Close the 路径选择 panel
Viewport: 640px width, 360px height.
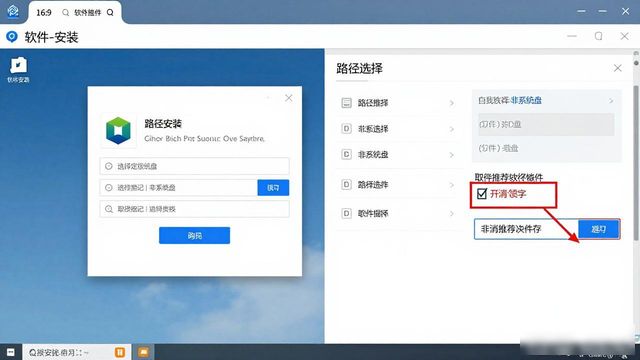(x=618, y=68)
